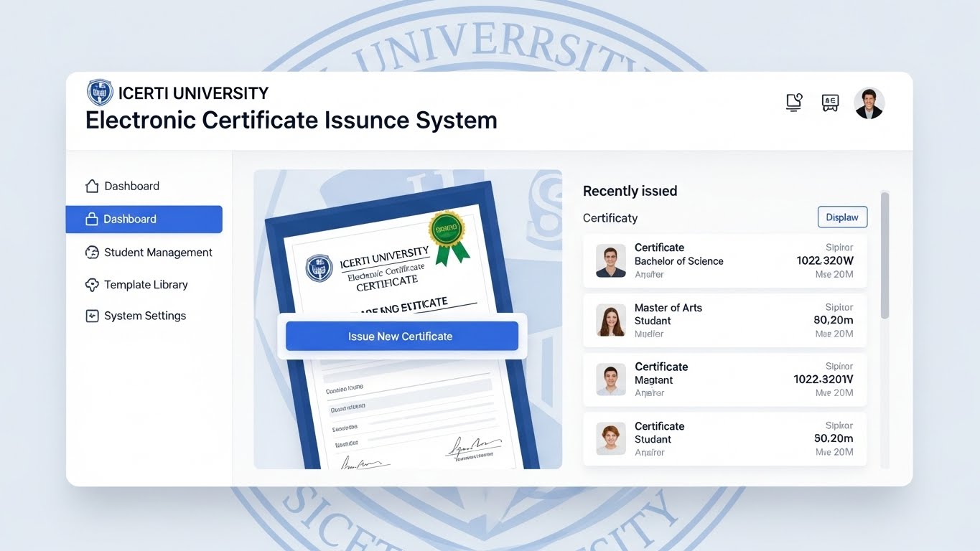This screenshot has height=551, width=980.
Task: Click the ICERTI University crest on certificate preview
Action: (319, 268)
